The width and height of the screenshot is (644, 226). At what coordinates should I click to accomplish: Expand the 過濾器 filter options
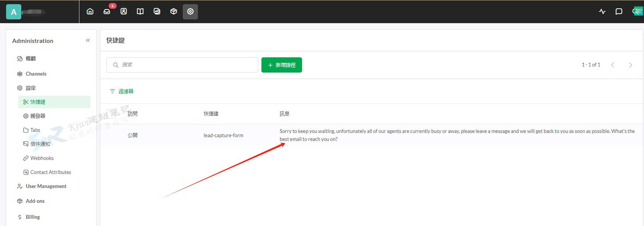click(x=122, y=91)
